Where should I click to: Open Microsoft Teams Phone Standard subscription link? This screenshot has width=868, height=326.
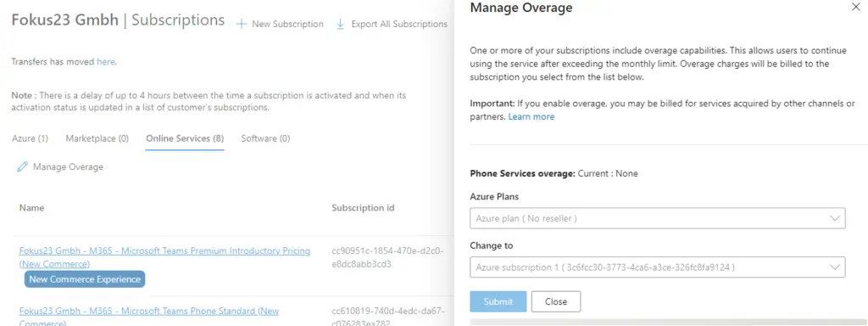pos(149,317)
